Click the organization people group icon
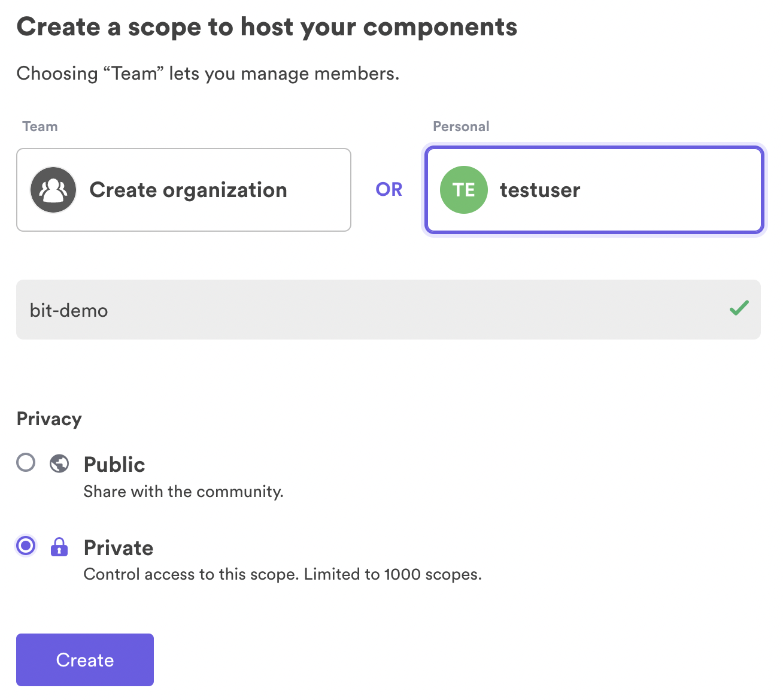The height and width of the screenshot is (700, 783). click(53, 190)
